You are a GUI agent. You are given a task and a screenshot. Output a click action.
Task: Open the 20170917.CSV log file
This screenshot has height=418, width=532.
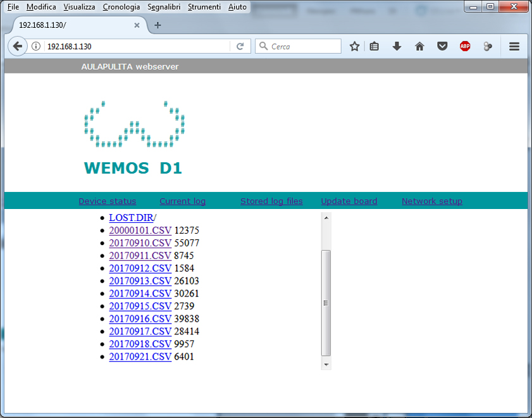point(140,331)
